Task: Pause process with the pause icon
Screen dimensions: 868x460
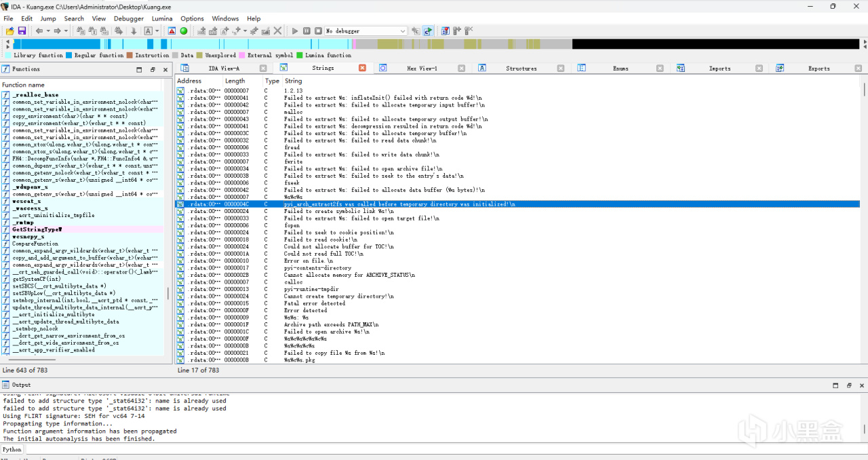Action: coord(307,31)
